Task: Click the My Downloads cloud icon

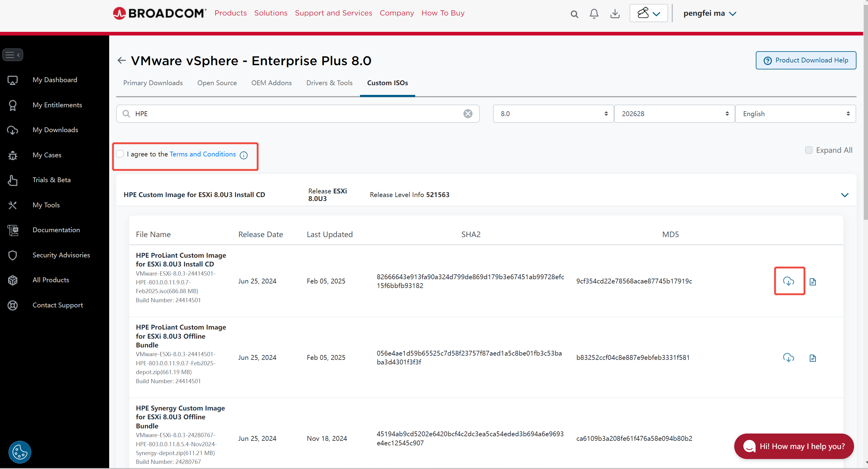Action: 12,130
